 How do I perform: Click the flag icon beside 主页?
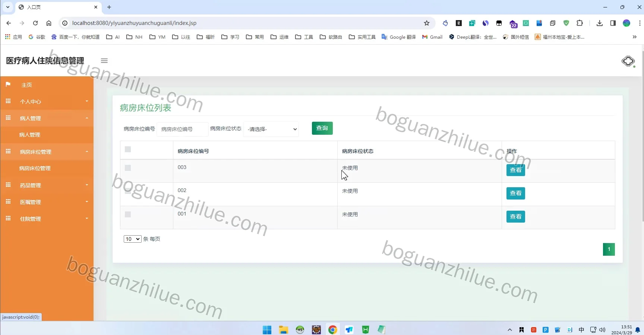[8, 84]
